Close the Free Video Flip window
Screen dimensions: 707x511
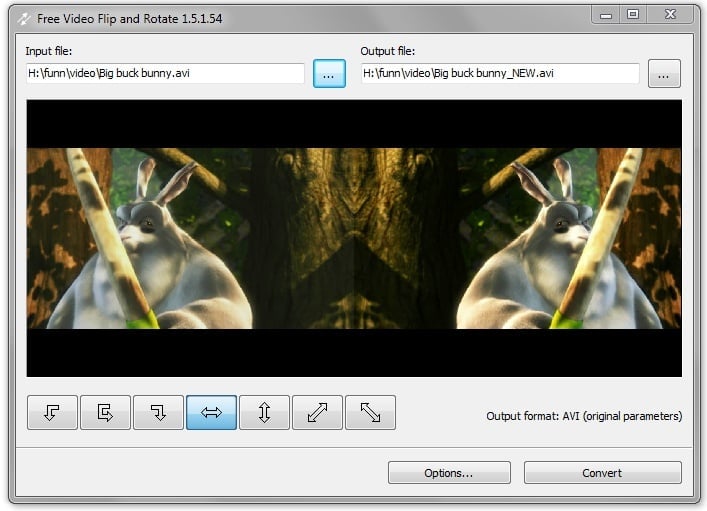click(x=670, y=15)
